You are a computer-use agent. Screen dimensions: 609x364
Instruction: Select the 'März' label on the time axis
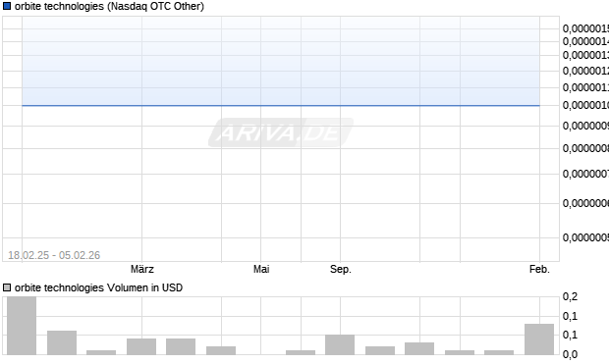(142, 269)
